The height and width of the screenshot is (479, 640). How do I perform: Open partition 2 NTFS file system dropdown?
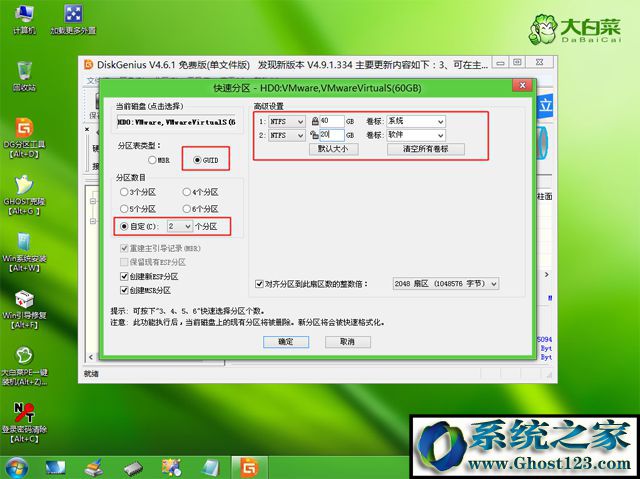[287, 135]
